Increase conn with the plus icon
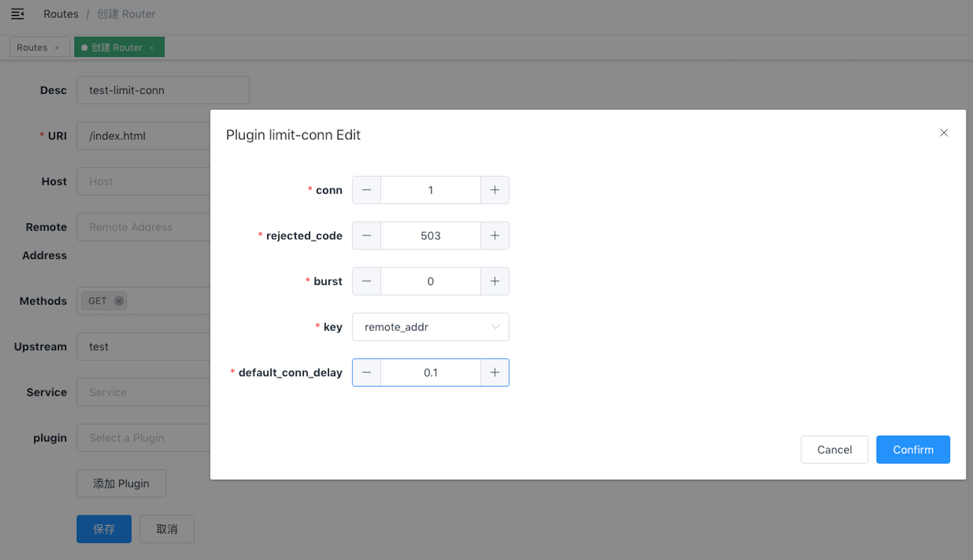This screenshot has height=560, width=973. [x=494, y=190]
